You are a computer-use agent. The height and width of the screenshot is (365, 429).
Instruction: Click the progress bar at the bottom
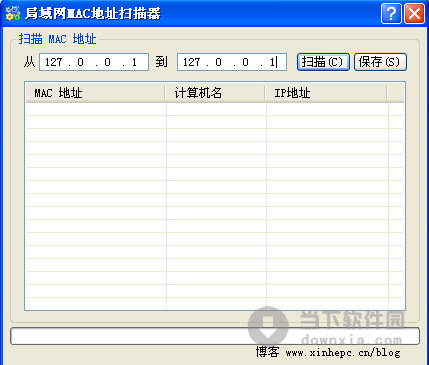point(215,336)
